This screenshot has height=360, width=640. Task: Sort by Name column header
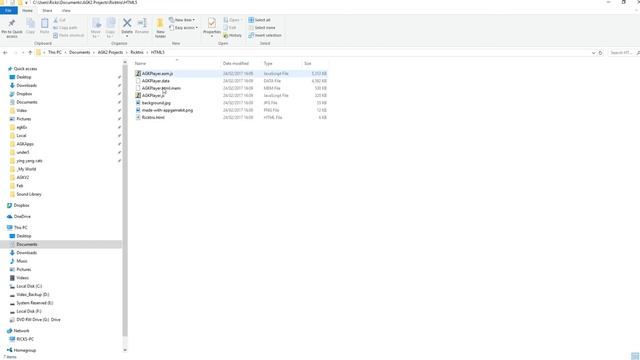pos(140,64)
